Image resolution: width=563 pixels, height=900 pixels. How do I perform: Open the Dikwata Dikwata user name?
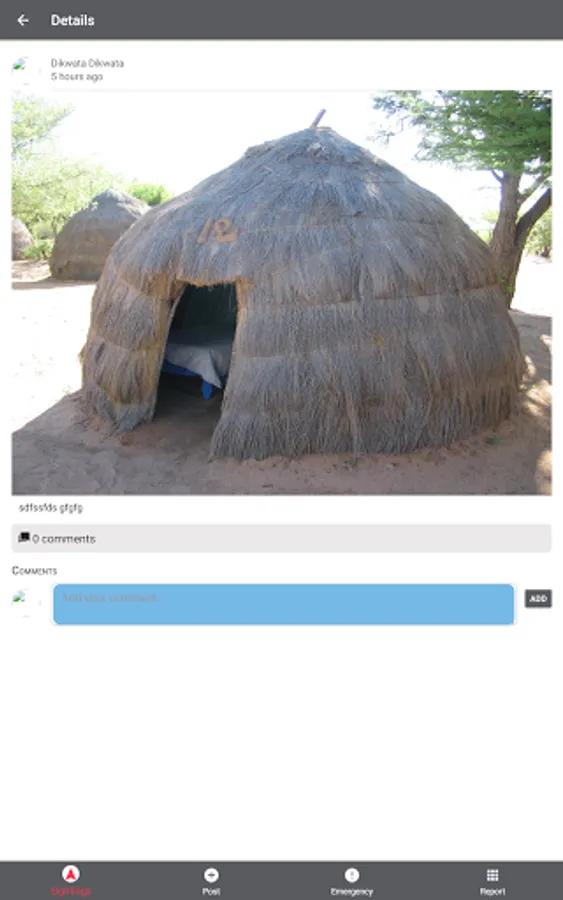(x=87, y=63)
